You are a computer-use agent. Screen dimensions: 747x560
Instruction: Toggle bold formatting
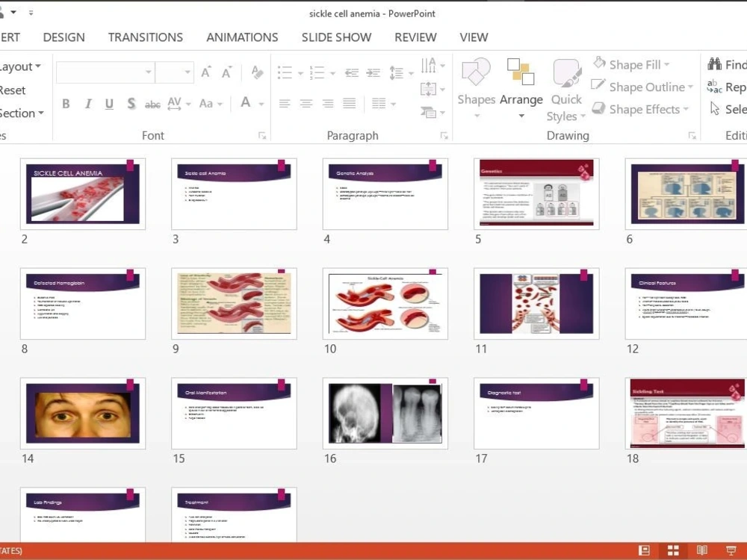pos(66,104)
